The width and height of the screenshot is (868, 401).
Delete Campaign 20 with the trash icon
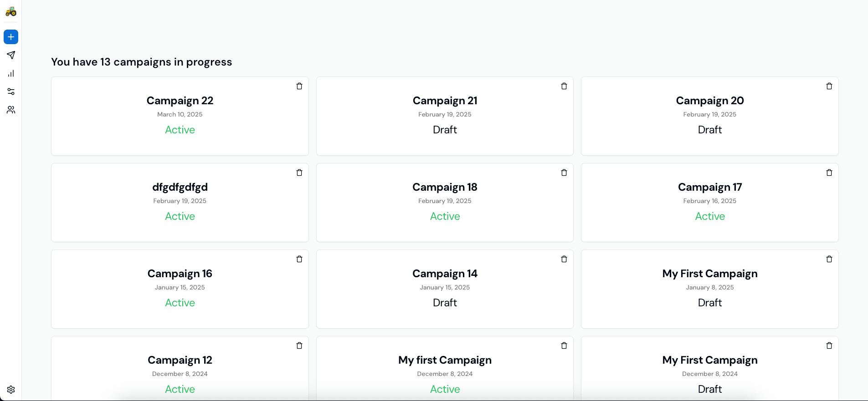(x=829, y=86)
